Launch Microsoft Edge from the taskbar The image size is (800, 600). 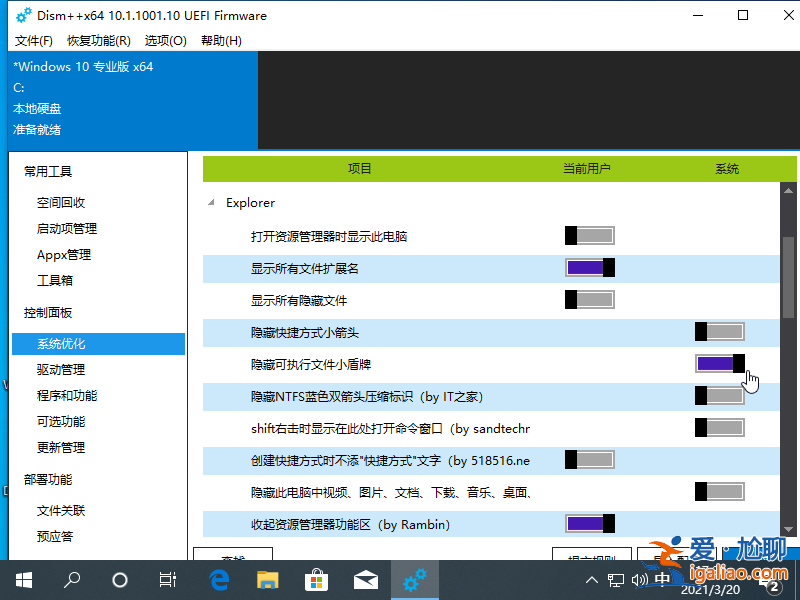(x=219, y=580)
